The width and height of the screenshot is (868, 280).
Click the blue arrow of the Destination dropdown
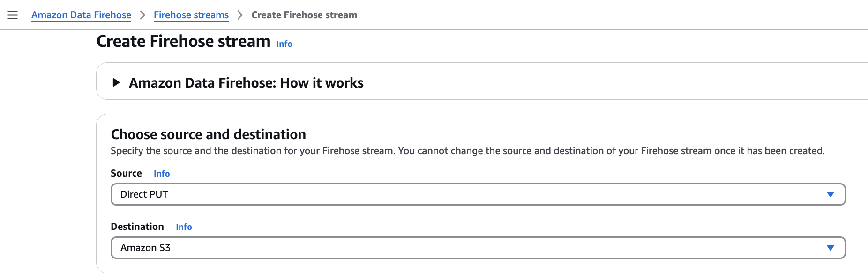(x=831, y=248)
